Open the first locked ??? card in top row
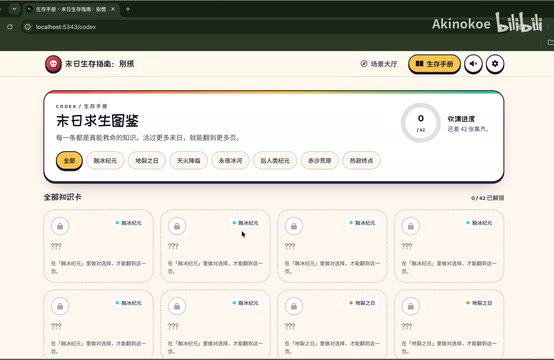Viewport: 554px width, 360px height. point(99,246)
